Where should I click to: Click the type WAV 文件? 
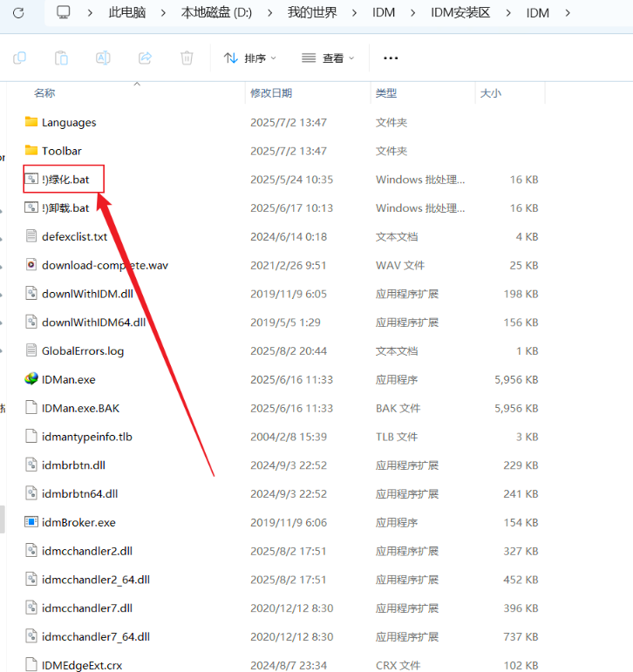coord(400,265)
